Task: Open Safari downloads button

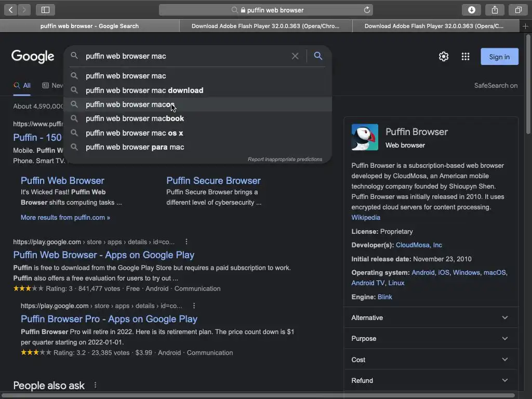Action: [x=471, y=10]
